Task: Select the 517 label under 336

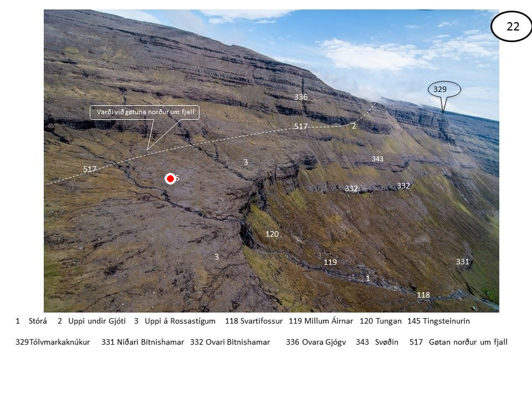Action: pos(300,126)
